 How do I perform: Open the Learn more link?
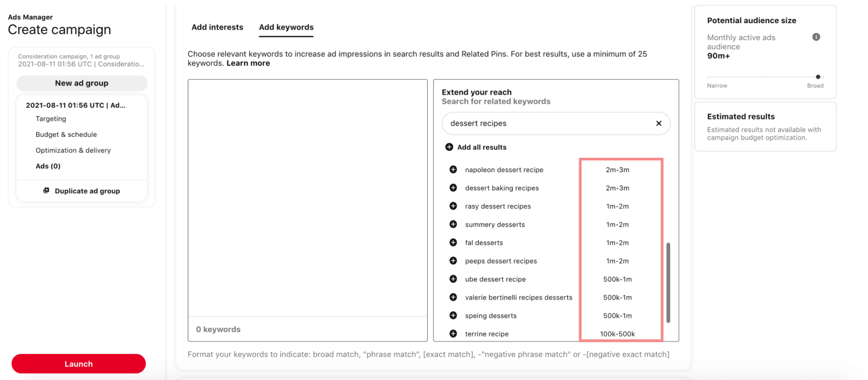pos(248,63)
